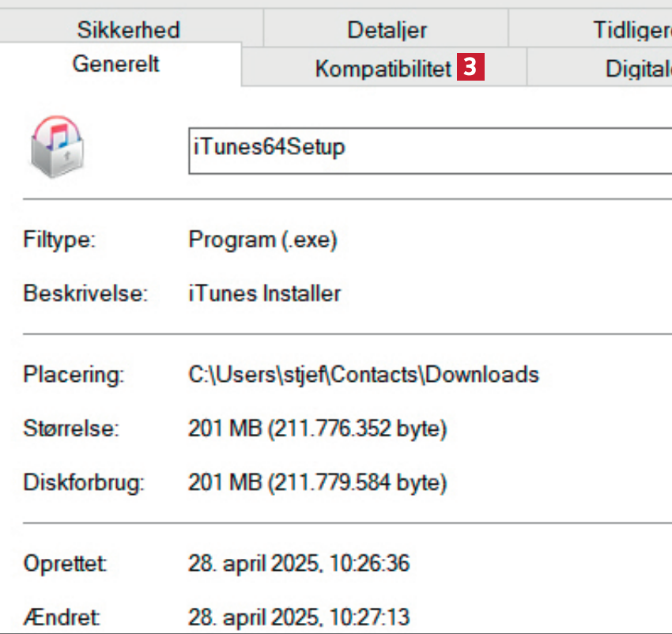Click the Downloads folder path value
The image size is (672, 634).
click(363, 374)
